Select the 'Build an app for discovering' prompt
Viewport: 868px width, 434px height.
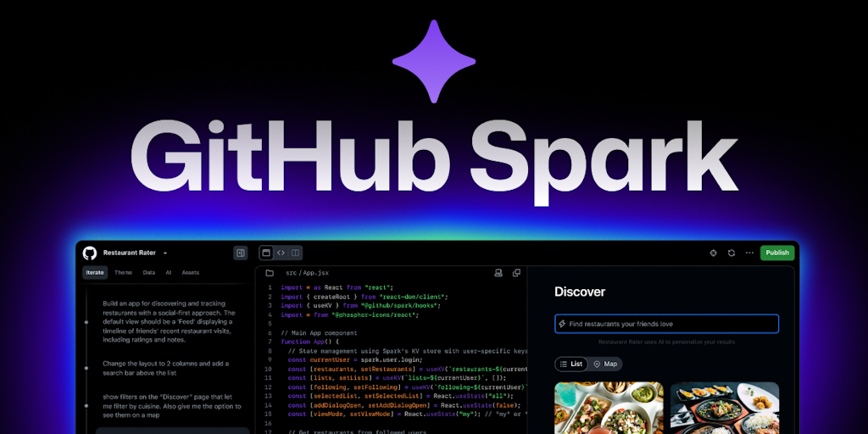(168, 321)
